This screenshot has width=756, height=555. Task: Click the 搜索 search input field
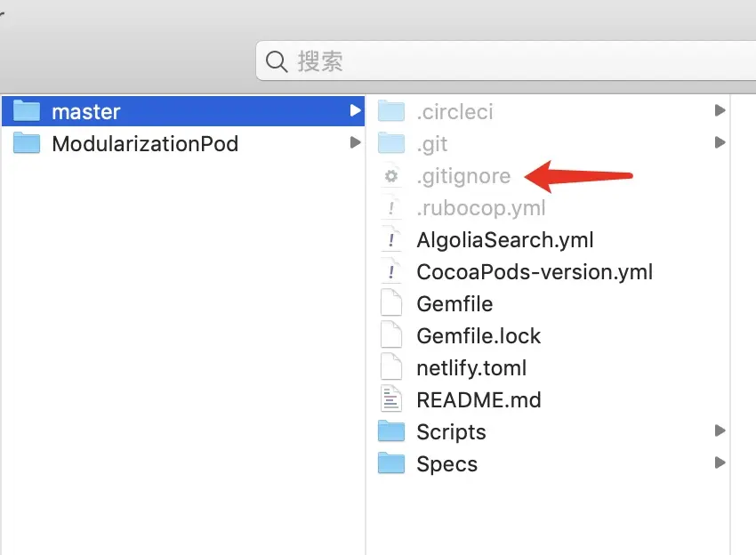click(x=506, y=60)
